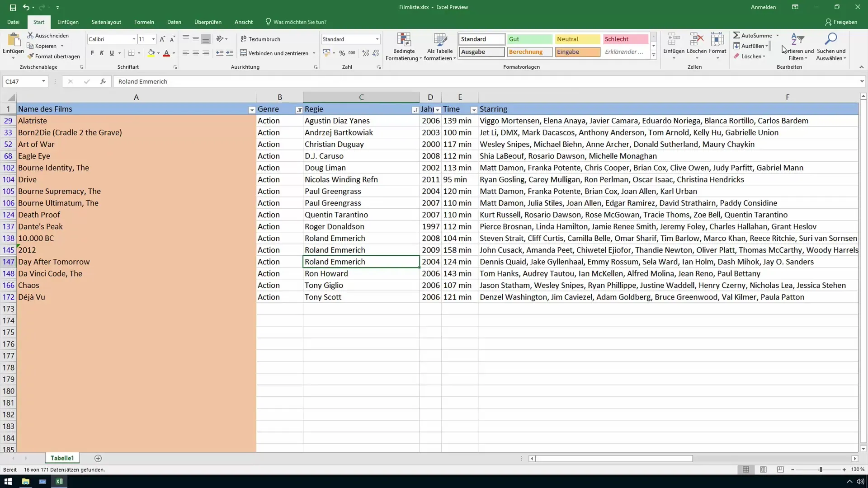This screenshot has width=868, height=488.
Task: Select the Tabelle1 sheet tab
Action: (x=62, y=458)
